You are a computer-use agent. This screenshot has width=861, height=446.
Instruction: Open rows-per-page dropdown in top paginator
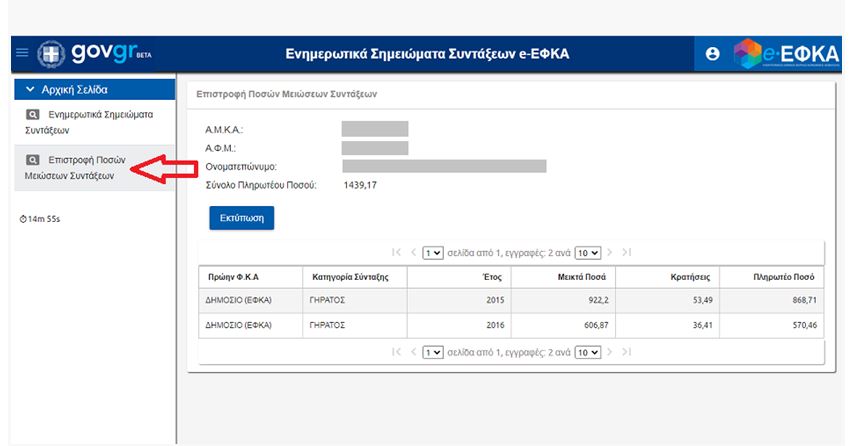(x=588, y=253)
